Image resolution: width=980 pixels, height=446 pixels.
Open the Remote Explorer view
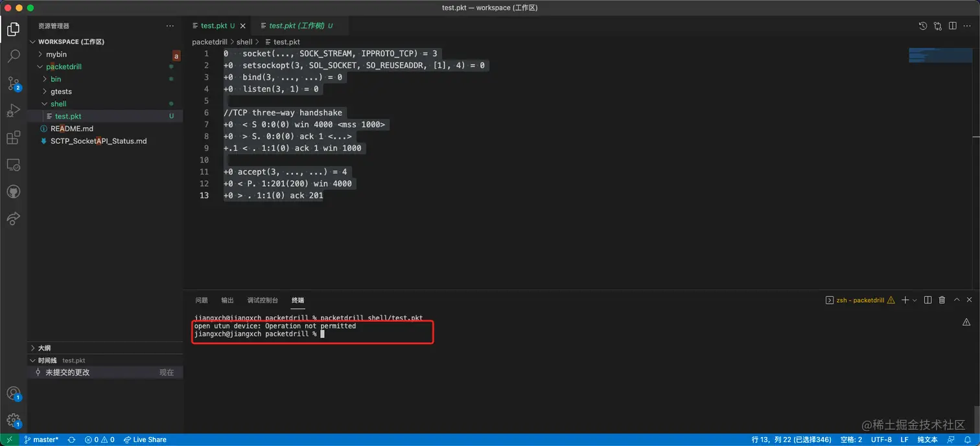pos(13,165)
